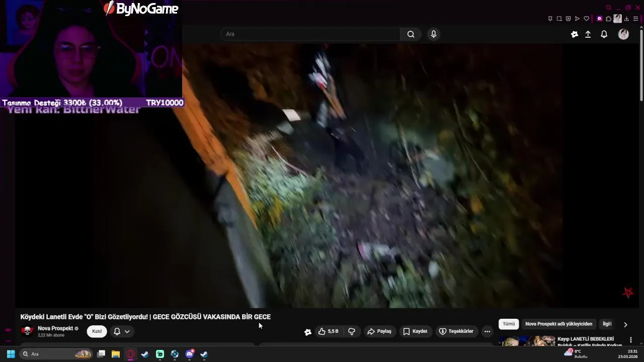Click the Teşekkürler thanks button

(456, 331)
